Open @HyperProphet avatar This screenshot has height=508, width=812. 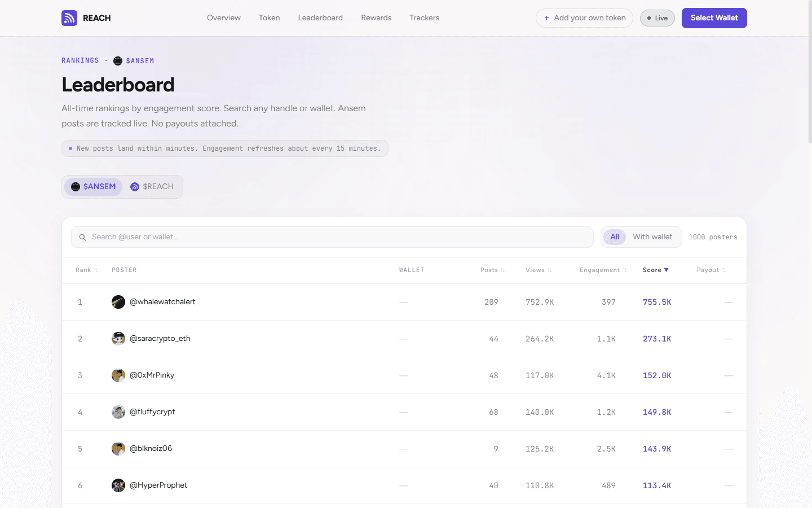118,485
